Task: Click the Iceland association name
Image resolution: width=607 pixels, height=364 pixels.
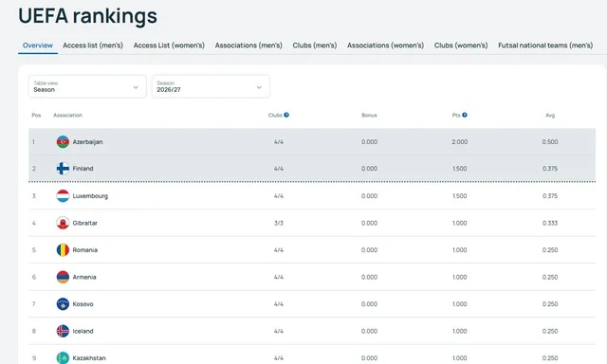Action: click(83, 331)
